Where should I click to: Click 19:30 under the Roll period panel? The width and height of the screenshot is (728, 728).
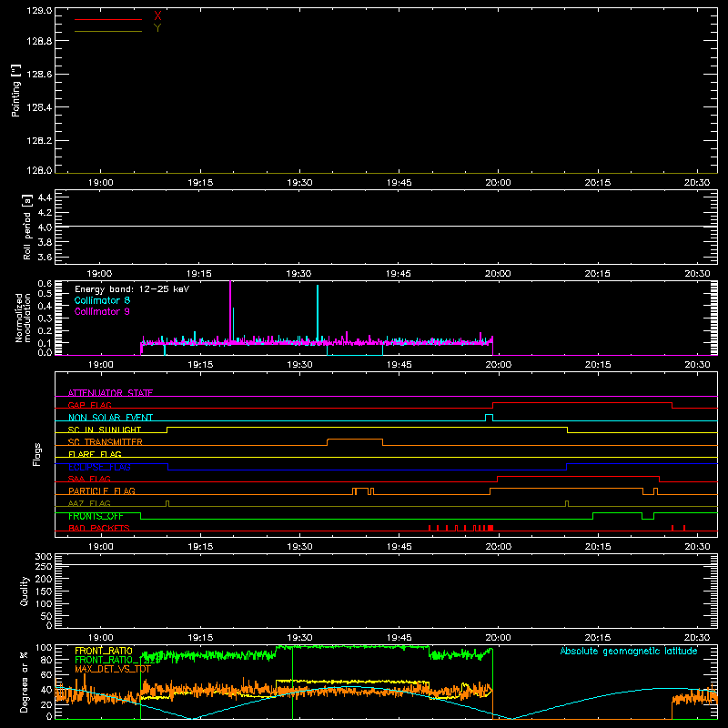pos(298,274)
